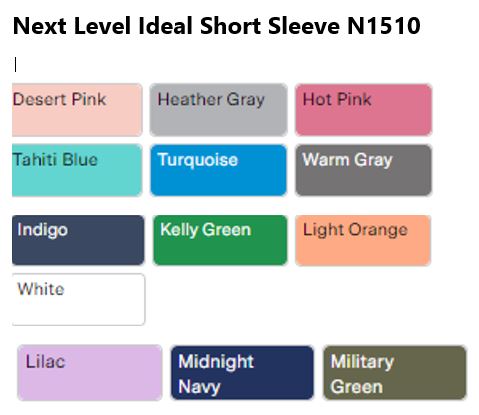Choose the White color swatch
This screenshot has width=479, height=415.
point(79,299)
